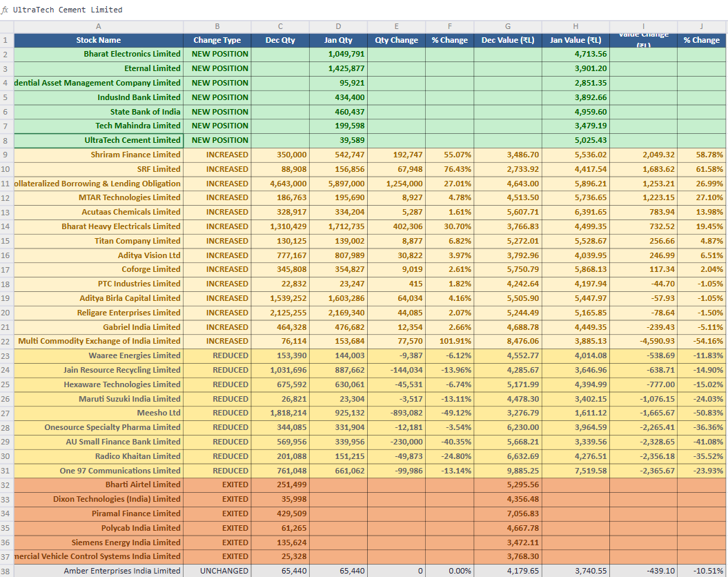728x577 pixels.
Task: Select the Religare Enterprises Limited cell
Action: pyautogui.click(x=99, y=313)
